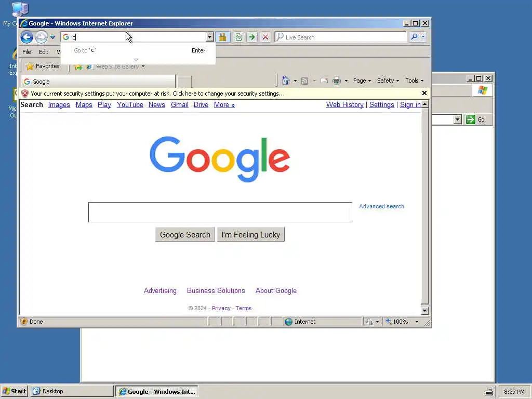Open the Play link

[x=104, y=105]
